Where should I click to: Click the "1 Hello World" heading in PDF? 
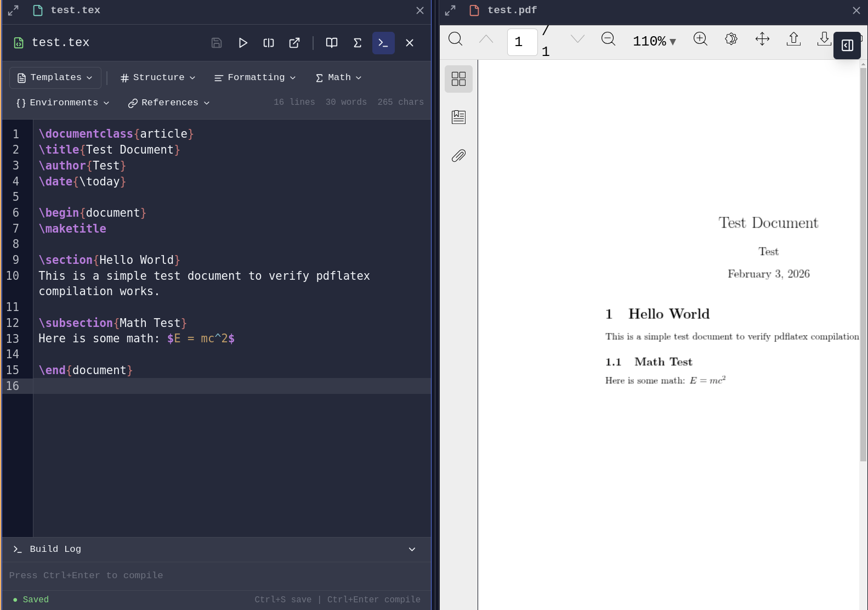click(657, 314)
